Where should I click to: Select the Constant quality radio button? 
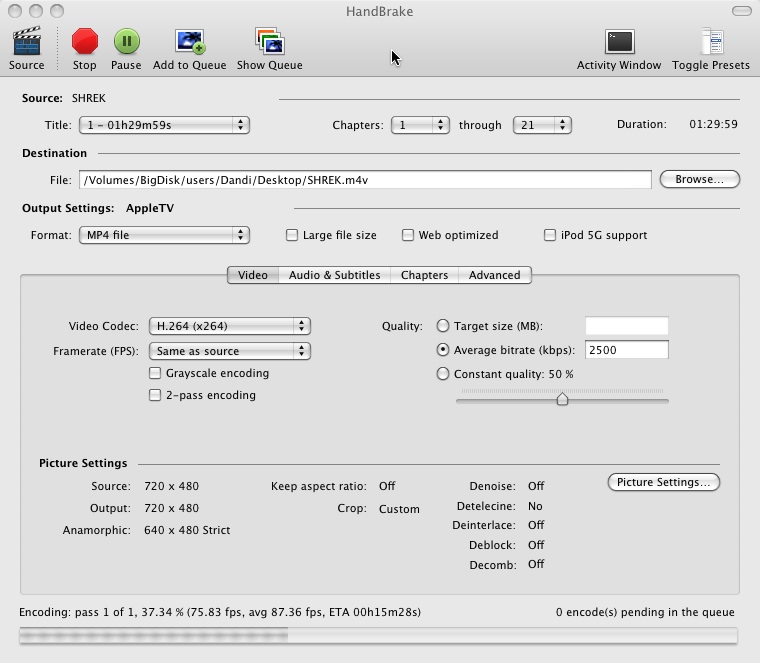[443, 374]
